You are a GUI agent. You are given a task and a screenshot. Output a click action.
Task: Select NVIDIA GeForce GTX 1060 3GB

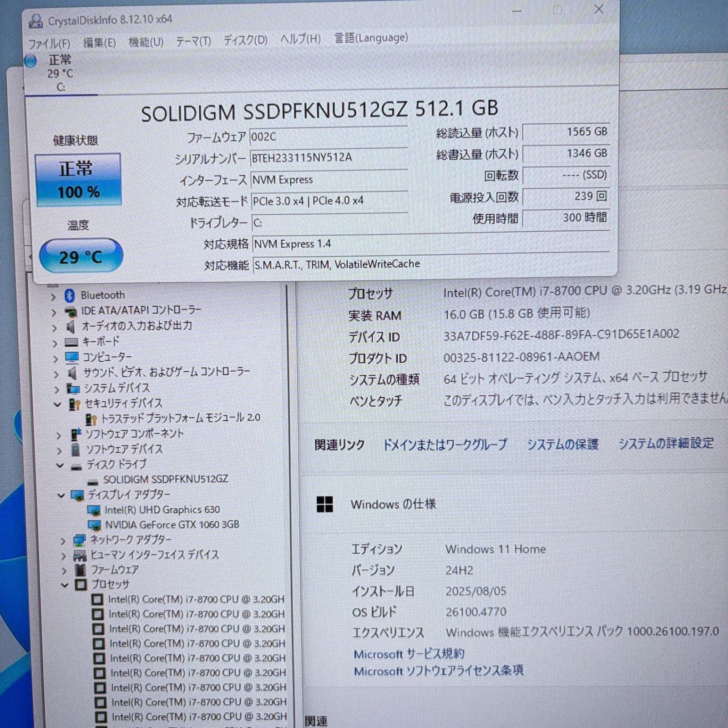[172, 525]
